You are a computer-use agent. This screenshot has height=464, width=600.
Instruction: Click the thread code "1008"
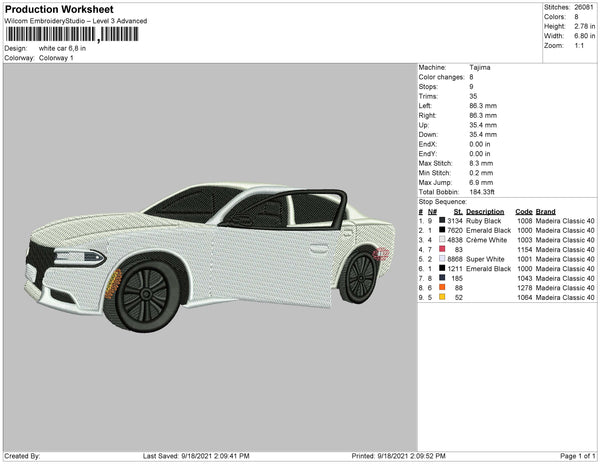[525, 221]
